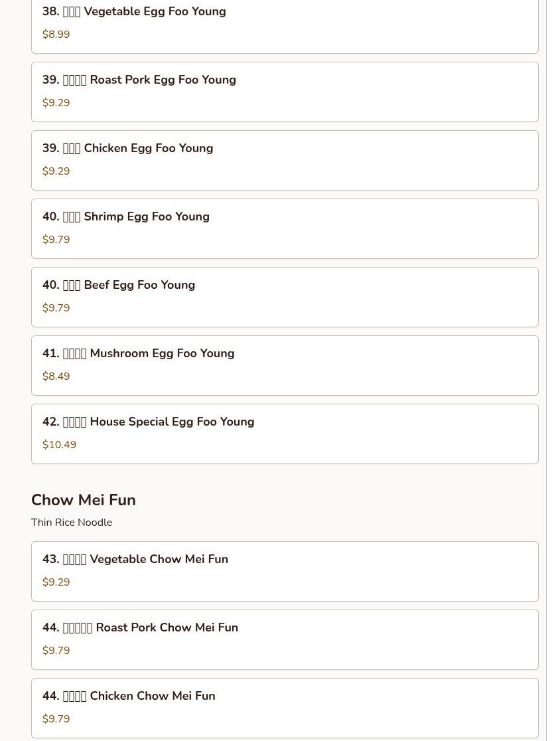
Task: Open Chicken Chow Mei Fun item
Action: (152, 697)
